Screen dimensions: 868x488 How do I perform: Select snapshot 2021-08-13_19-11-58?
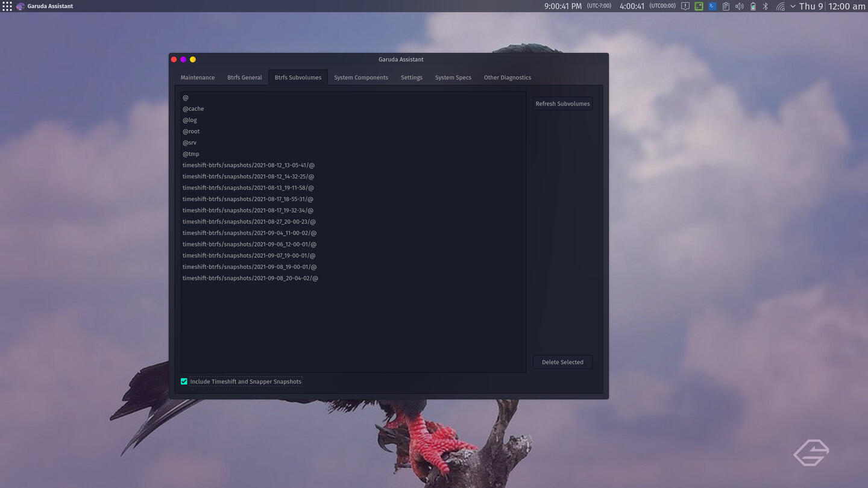coord(353,188)
